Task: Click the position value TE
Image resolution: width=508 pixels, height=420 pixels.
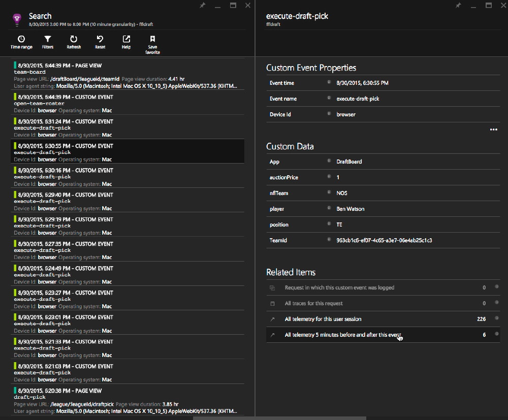Action: (339, 224)
